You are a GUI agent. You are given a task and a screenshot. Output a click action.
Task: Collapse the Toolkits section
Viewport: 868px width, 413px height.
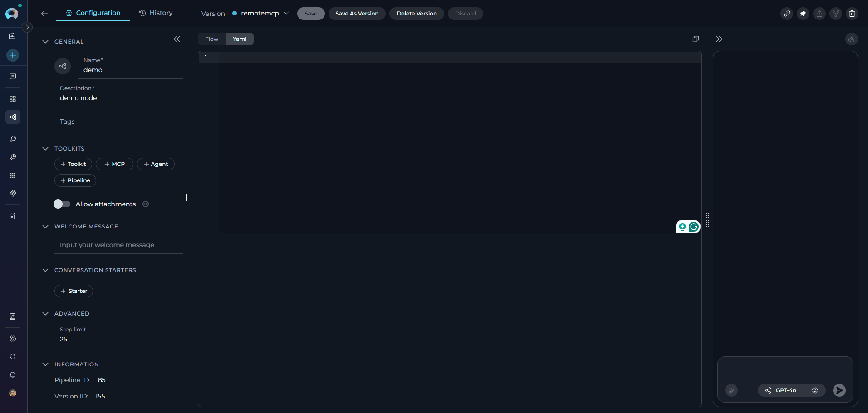click(x=45, y=149)
